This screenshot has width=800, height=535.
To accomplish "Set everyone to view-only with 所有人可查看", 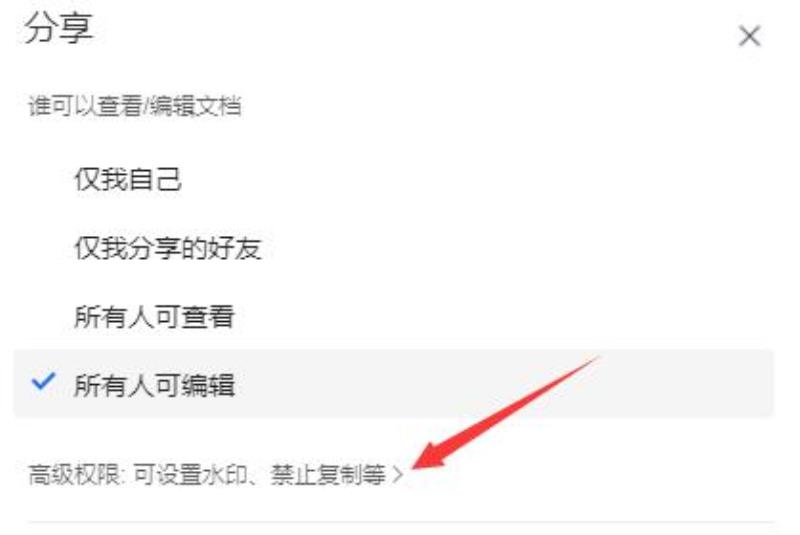I will tap(393, 316).
